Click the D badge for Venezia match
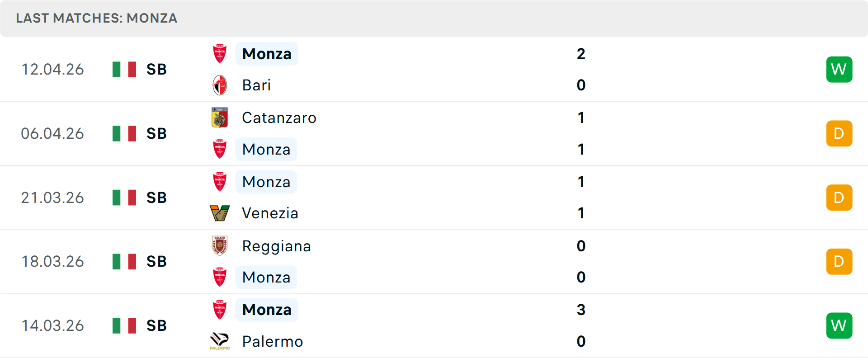 839,198
